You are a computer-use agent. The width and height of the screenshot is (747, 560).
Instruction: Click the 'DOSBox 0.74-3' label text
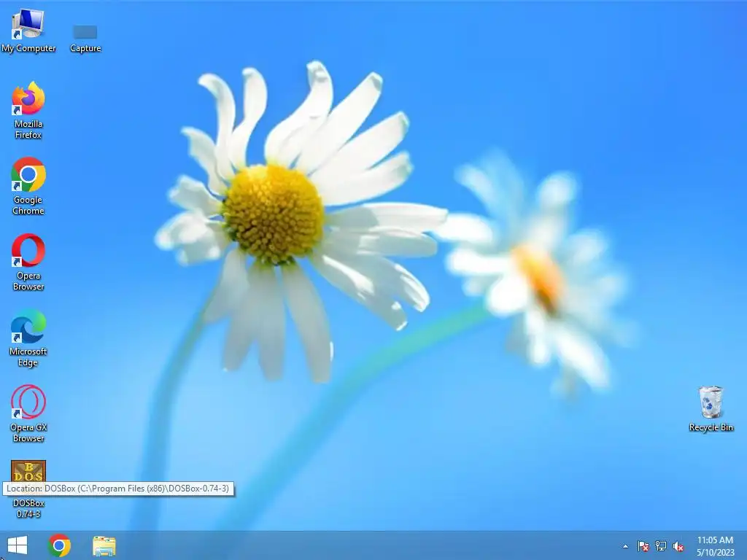(x=28, y=508)
